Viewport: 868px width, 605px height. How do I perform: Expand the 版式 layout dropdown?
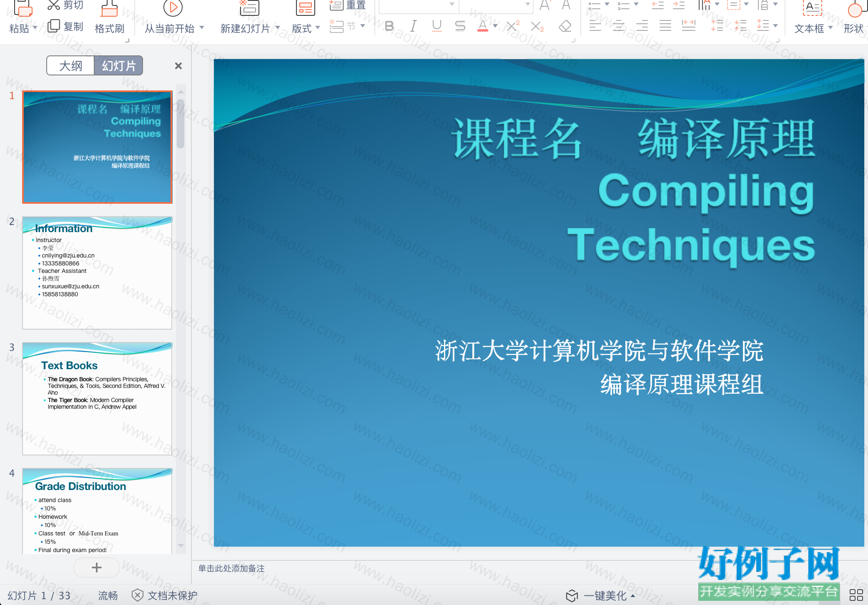click(x=318, y=28)
